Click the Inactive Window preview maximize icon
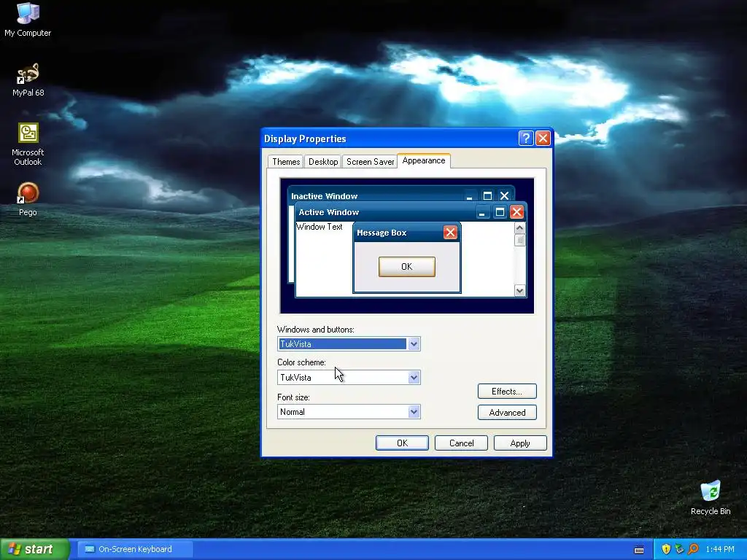 [487, 195]
